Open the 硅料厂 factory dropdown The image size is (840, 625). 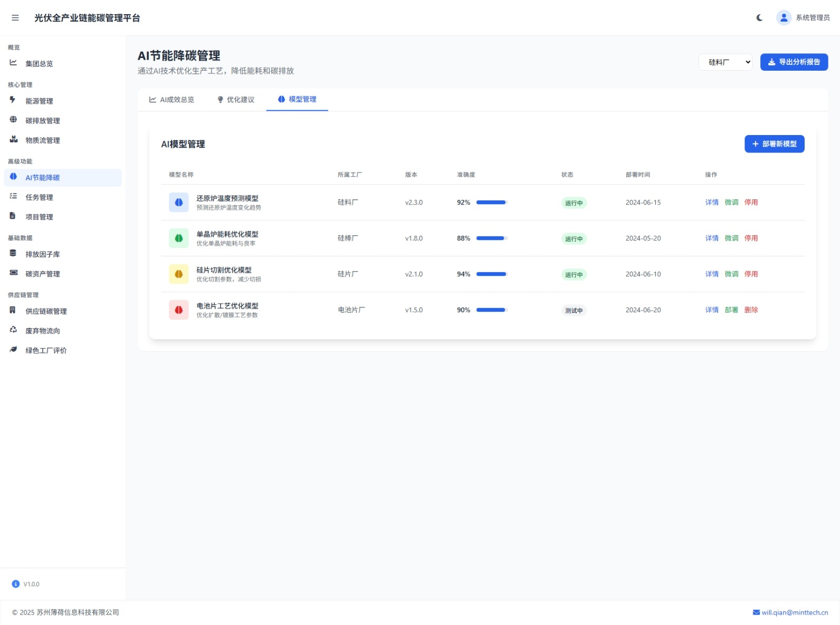click(x=725, y=62)
